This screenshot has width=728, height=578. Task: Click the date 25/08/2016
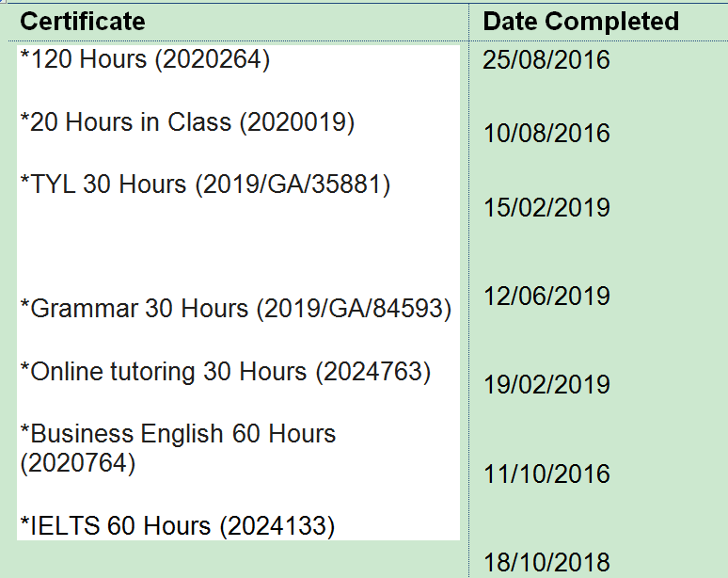coord(546,60)
